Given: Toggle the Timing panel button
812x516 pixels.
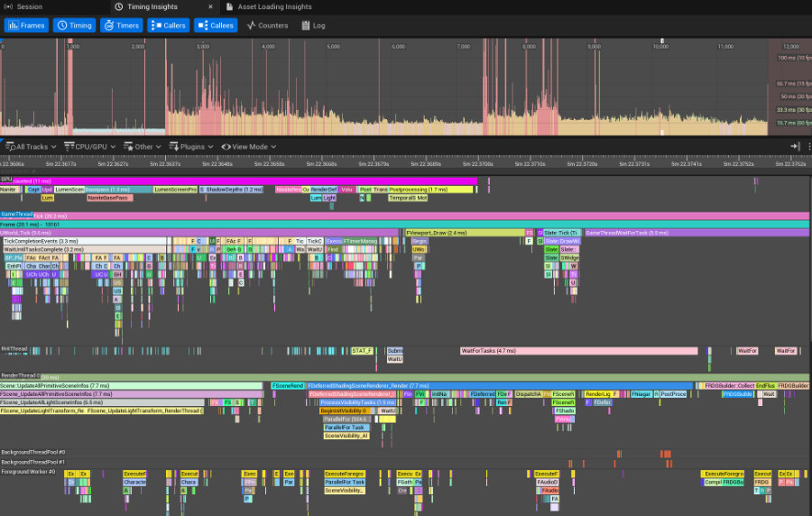Looking at the screenshot, I should pyautogui.click(x=74, y=25).
